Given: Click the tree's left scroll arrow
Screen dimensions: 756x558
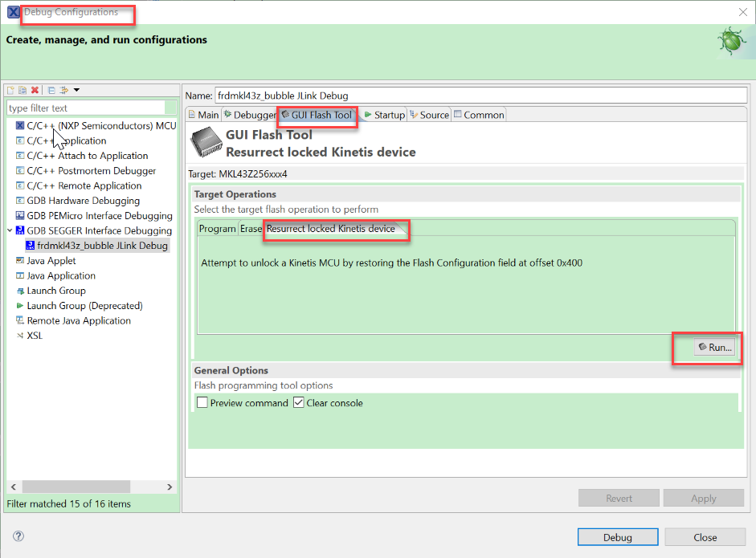Looking at the screenshot, I should coord(14,487).
